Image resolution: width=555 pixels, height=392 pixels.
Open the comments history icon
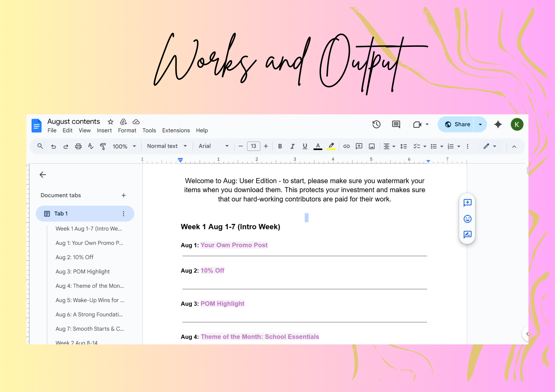pyautogui.click(x=396, y=124)
